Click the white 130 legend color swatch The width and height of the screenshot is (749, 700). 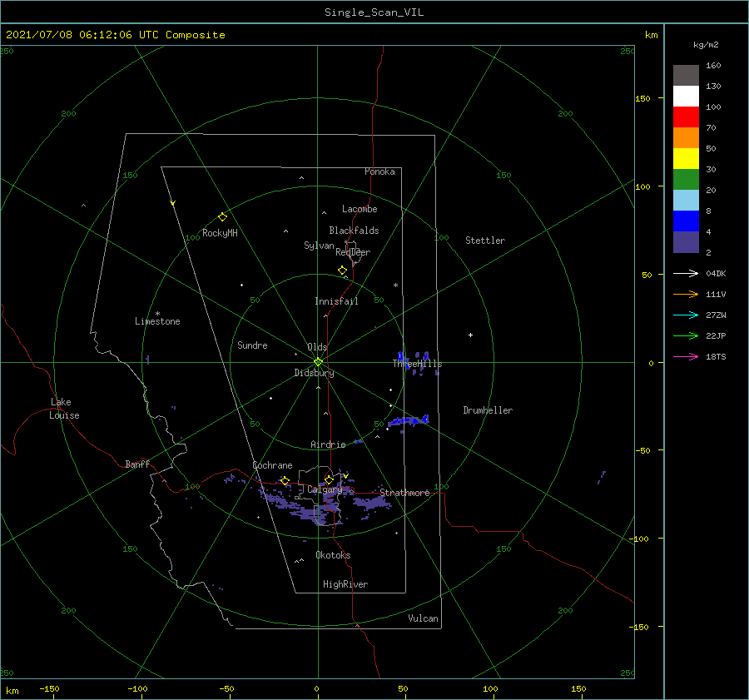tap(686, 96)
